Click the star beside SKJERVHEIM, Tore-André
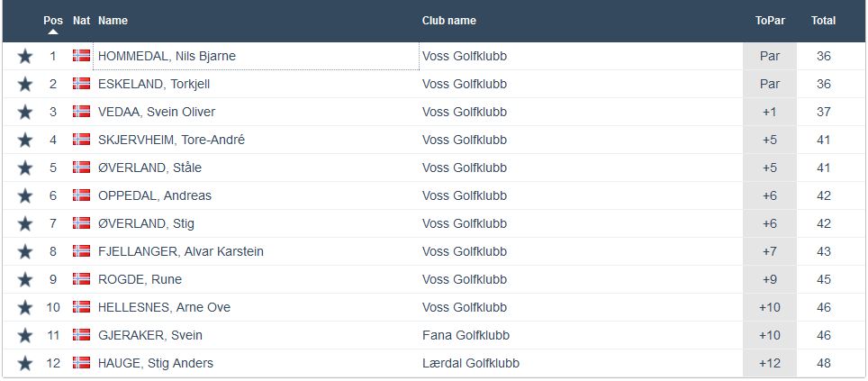This screenshot has width=868, height=381. (x=25, y=141)
